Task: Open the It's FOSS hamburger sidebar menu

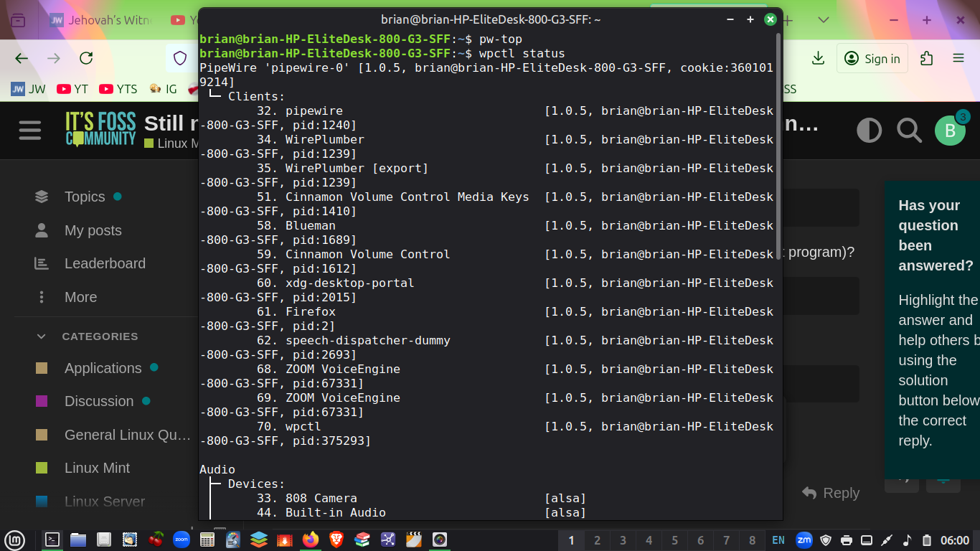Action: (30, 131)
